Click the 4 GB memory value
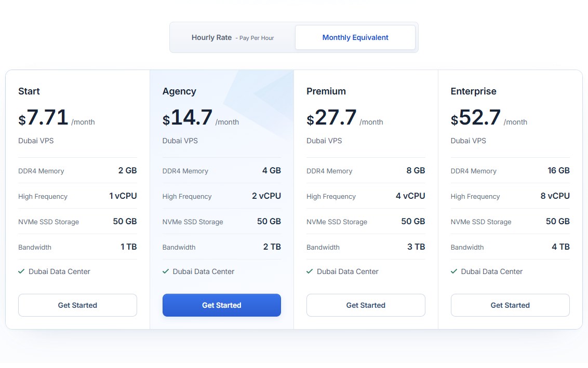Image resolution: width=588 pixels, height=368 pixels. point(272,171)
